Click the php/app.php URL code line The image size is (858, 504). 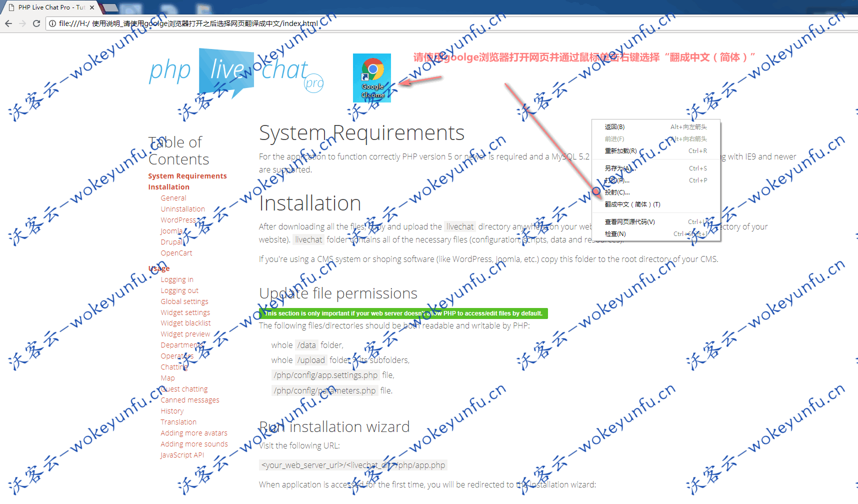click(x=353, y=465)
